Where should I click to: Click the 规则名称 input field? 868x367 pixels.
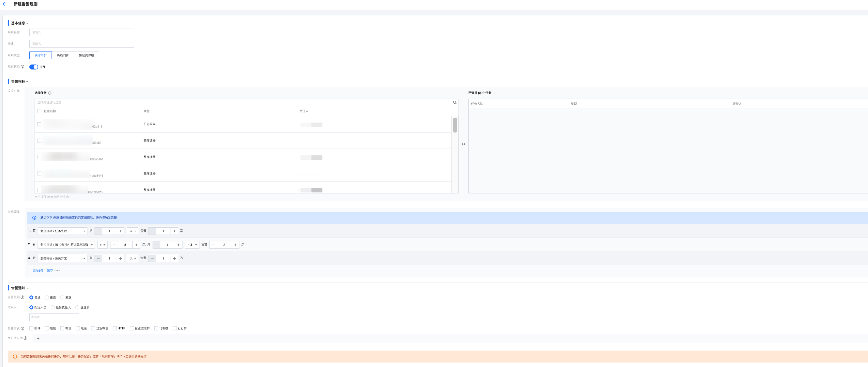point(82,32)
